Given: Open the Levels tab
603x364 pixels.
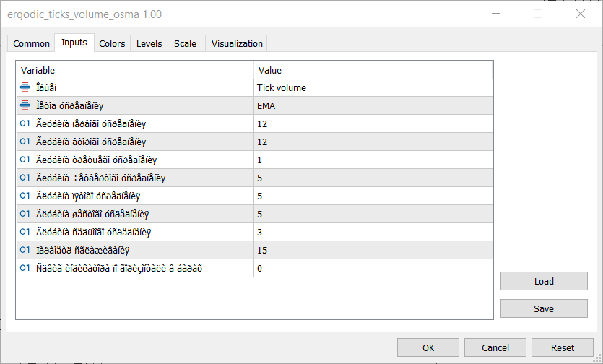Looking at the screenshot, I should (x=149, y=43).
